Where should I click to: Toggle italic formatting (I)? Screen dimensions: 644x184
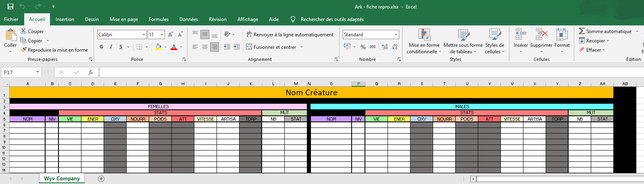111,47
